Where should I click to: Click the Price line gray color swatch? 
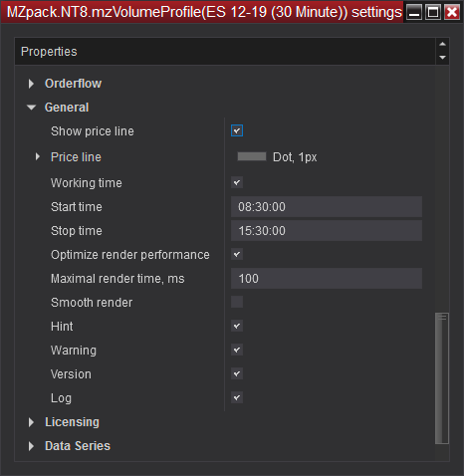click(x=252, y=156)
